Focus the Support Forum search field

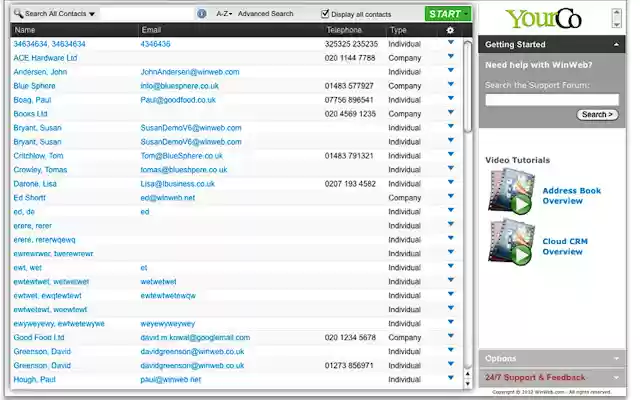pos(552,100)
